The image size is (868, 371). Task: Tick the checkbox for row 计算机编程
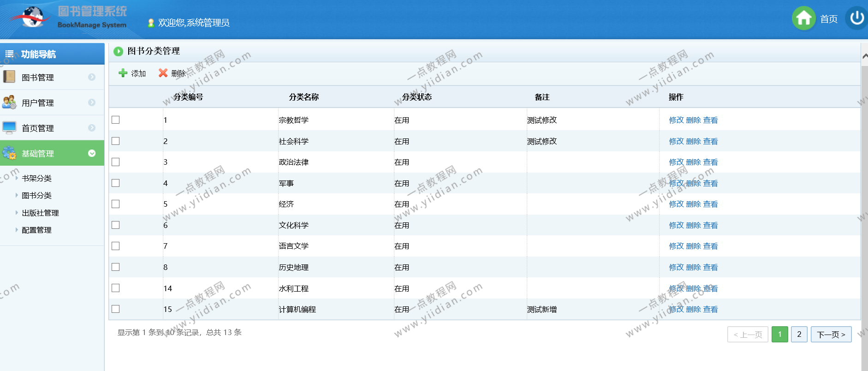pos(116,309)
